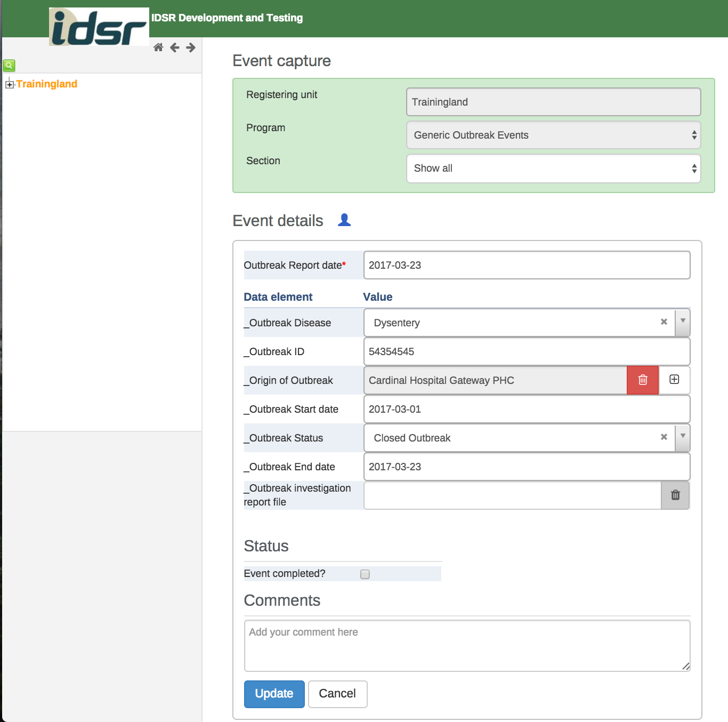Open the Program dropdown showing Generic Outbreak Events
Screen dimensions: 728x722
point(553,135)
